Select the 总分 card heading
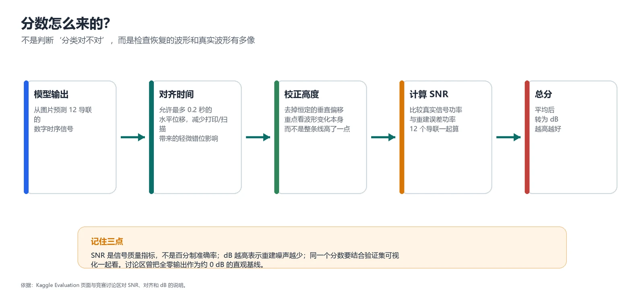 point(543,94)
